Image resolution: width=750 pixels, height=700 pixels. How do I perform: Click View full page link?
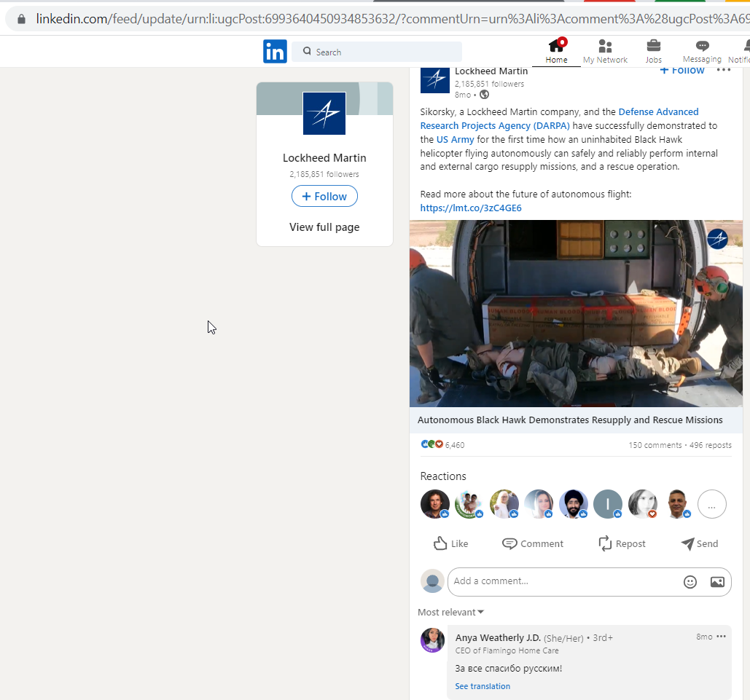pos(324,227)
